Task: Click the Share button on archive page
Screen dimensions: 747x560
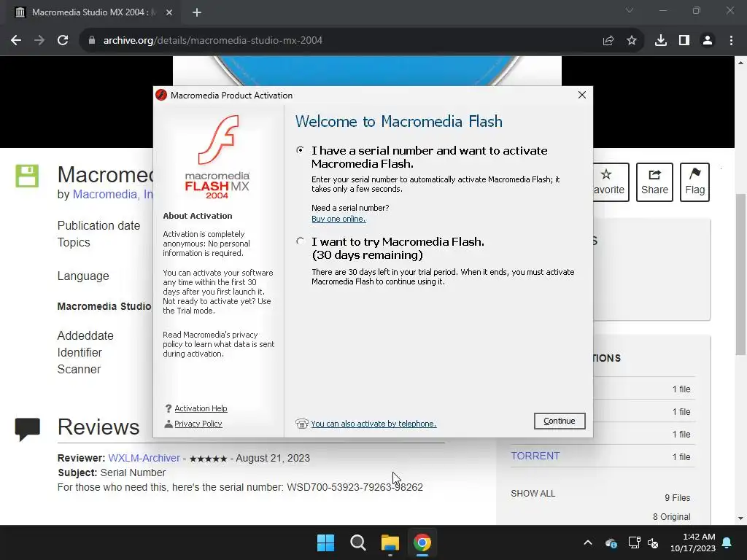Action: point(654,182)
